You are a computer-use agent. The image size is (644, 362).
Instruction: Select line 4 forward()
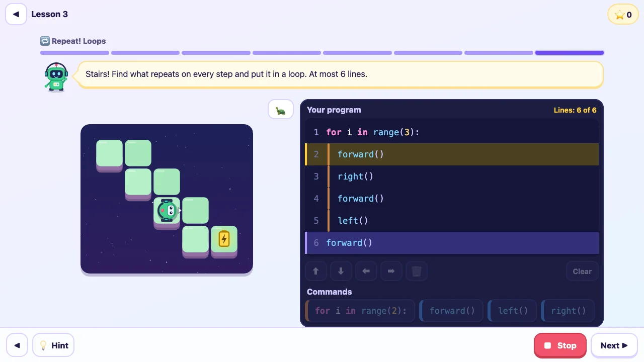(452, 199)
